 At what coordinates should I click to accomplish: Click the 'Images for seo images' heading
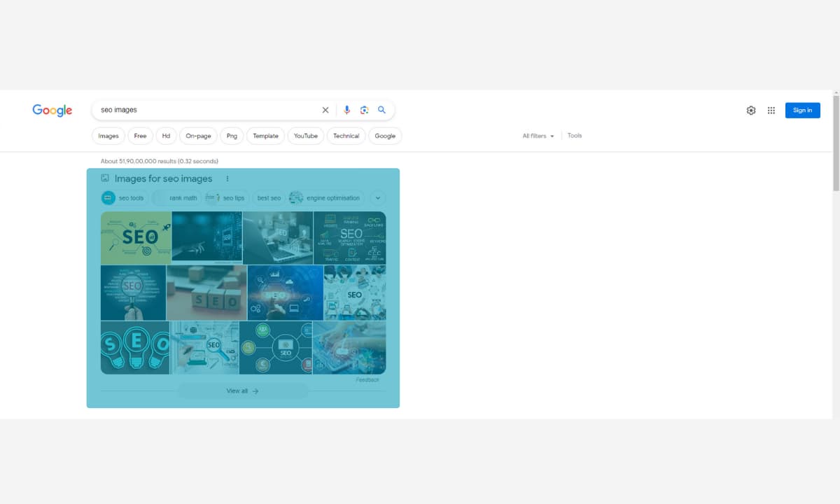click(163, 178)
